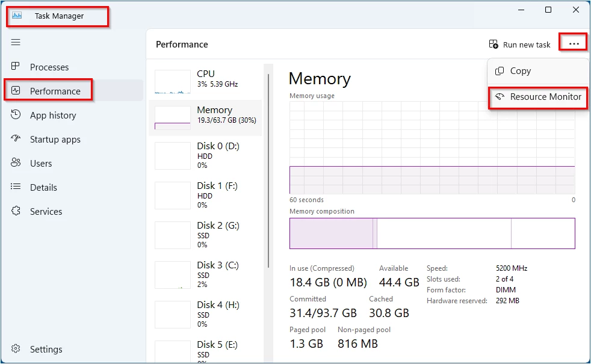The height and width of the screenshot is (364, 591).
Task: Click the DIMM form factor value
Action: 506,290
